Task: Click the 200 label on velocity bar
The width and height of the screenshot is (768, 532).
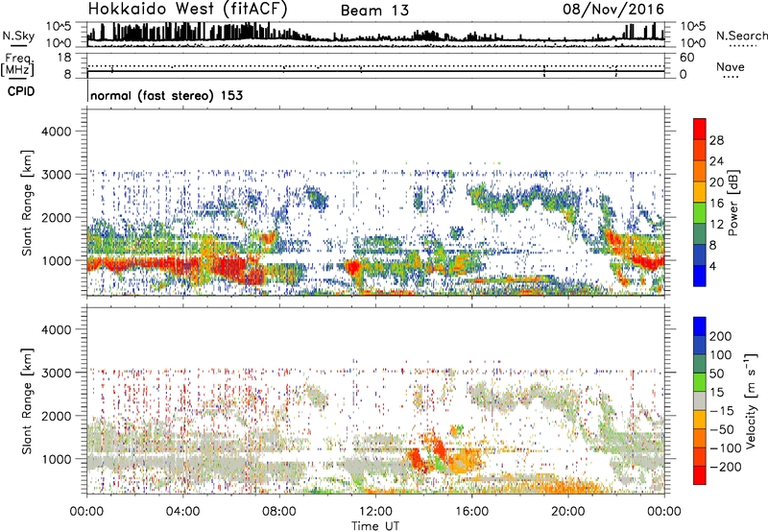Action: click(721, 336)
